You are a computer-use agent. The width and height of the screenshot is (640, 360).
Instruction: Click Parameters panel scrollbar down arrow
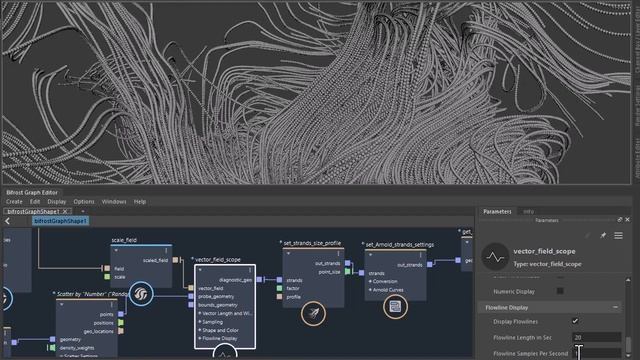click(x=628, y=356)
